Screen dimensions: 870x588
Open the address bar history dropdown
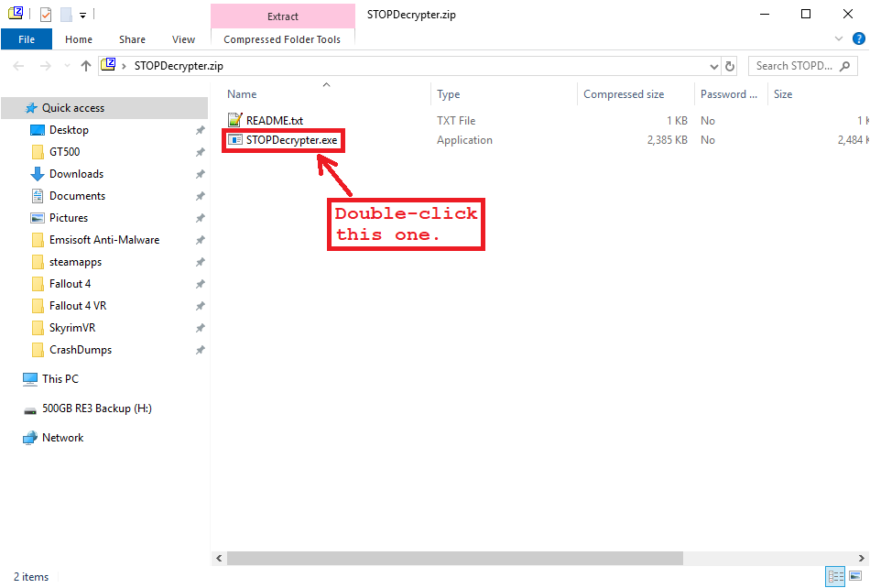click(714, 66)
